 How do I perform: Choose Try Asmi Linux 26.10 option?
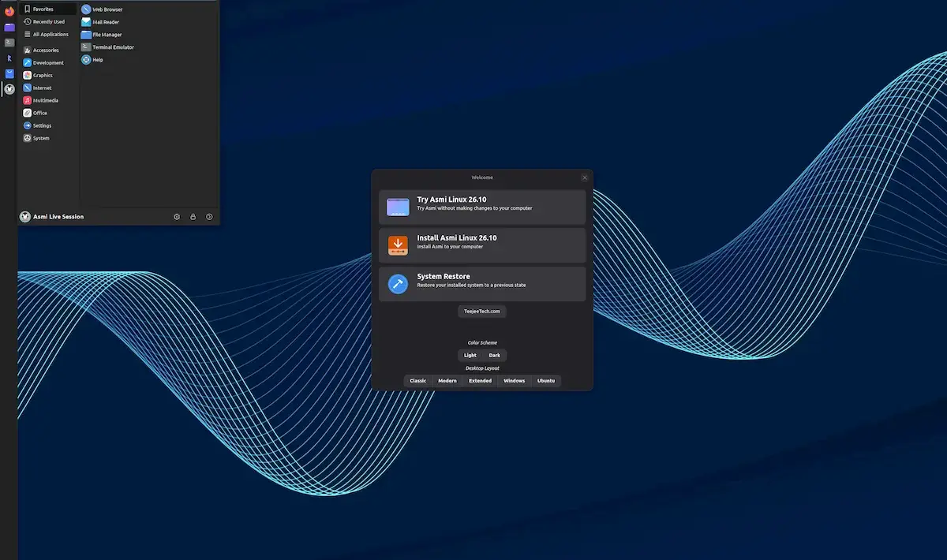[482, 207]
